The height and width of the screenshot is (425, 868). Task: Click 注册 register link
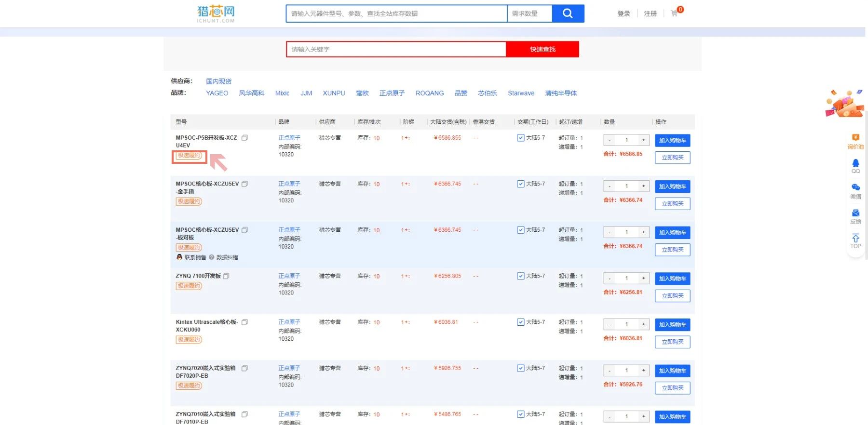pos(651,13)
